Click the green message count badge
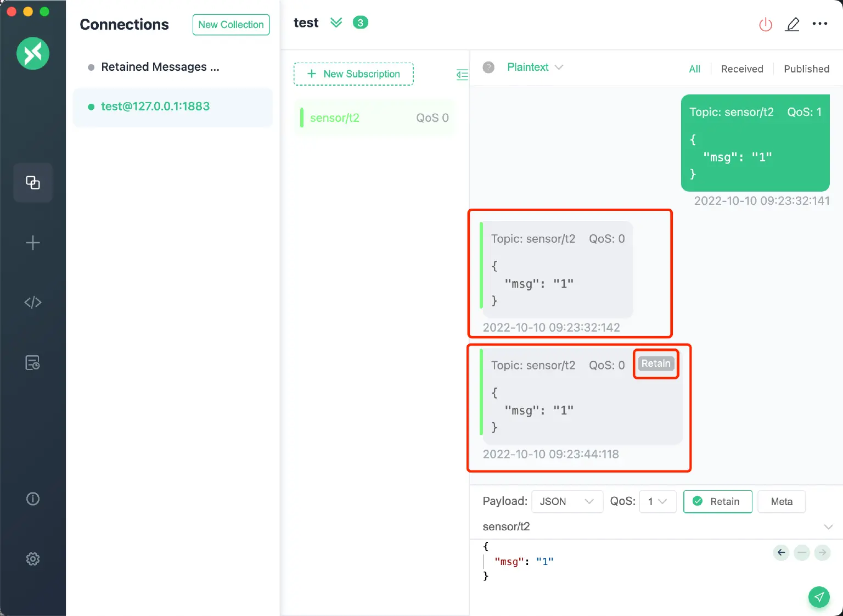Image resolution: width=843 pixels, height=616 pixels. point(361,23)
